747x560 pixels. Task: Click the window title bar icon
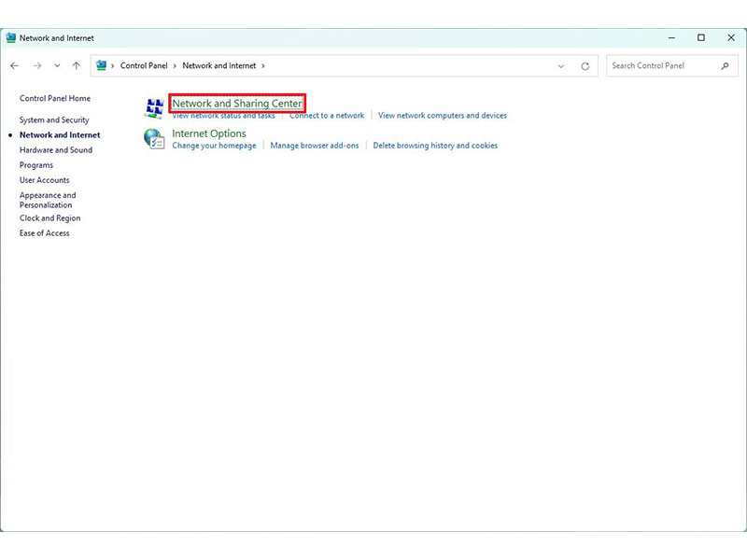(10, 37)
